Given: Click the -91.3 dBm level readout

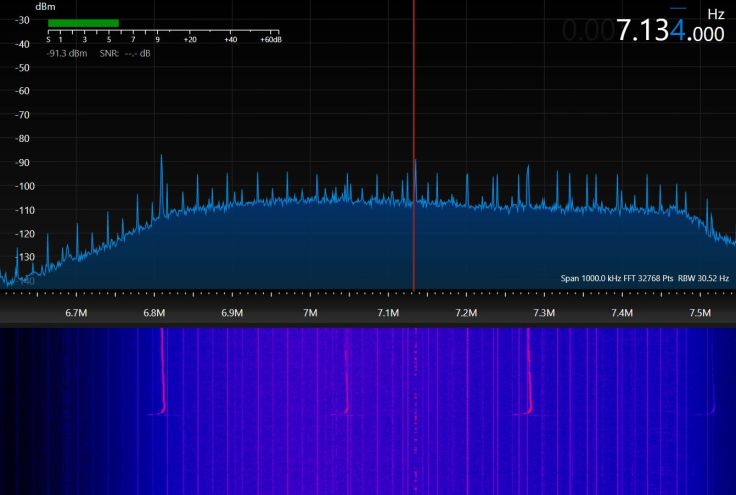Looking at the screenshot, I should pos(67,52).
